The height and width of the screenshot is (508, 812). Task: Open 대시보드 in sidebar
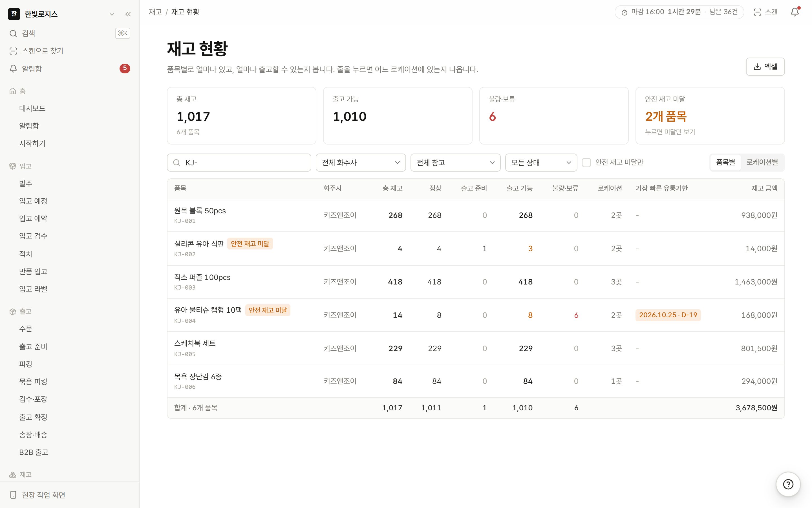32,108
